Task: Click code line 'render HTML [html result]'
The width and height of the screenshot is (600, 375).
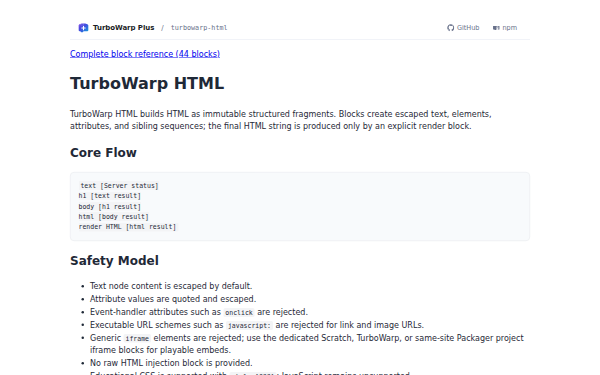Action: pyautogui.click(x=127, y=227)
